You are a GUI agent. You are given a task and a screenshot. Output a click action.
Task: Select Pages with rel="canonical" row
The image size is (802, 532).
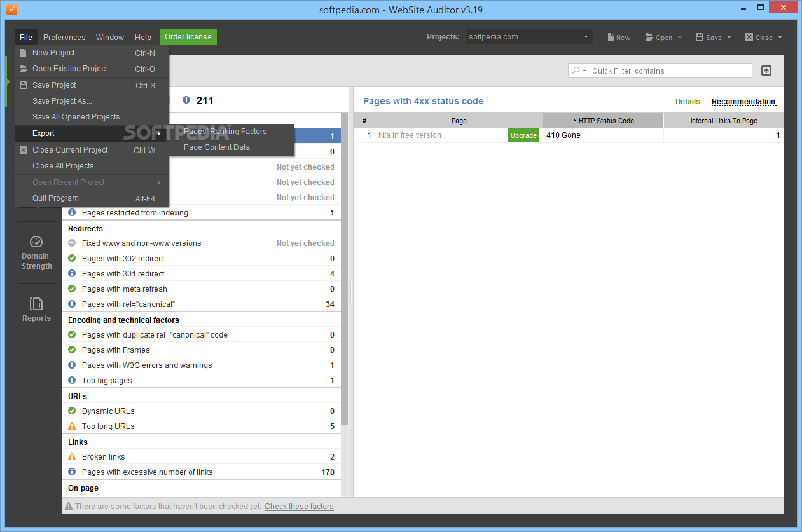(x=201, y=304)
